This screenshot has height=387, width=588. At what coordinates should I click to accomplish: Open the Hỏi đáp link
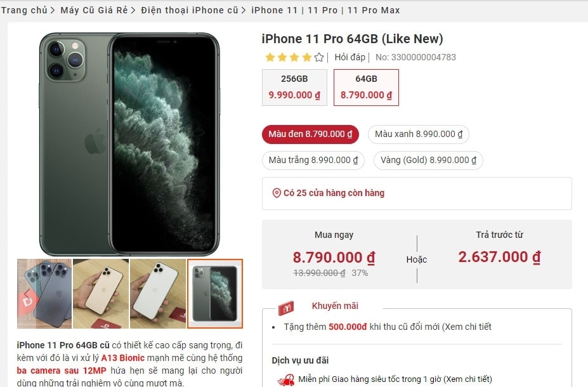coord(350,57)
